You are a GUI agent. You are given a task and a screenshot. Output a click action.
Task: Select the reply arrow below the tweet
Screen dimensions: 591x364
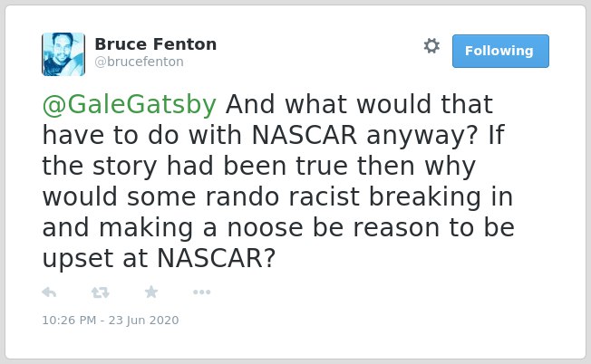49,292
